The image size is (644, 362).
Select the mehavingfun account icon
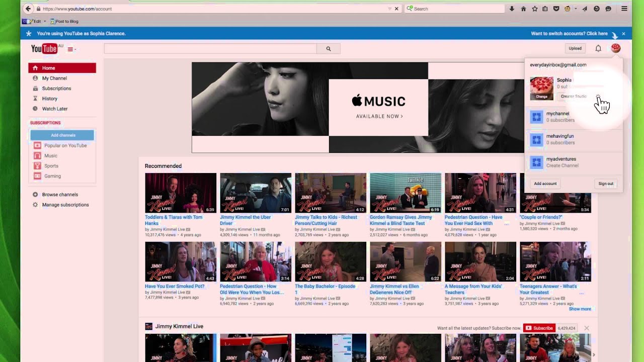(536, 139)
